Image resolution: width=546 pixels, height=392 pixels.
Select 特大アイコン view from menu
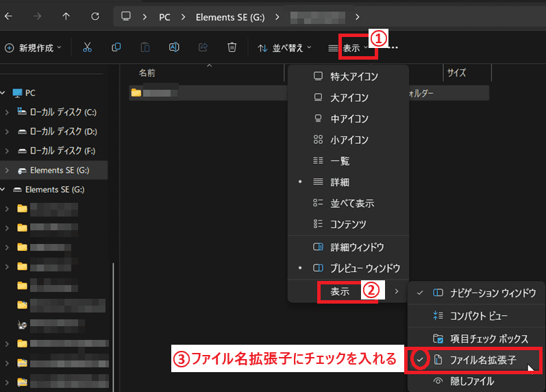click(x=353, y=76)
